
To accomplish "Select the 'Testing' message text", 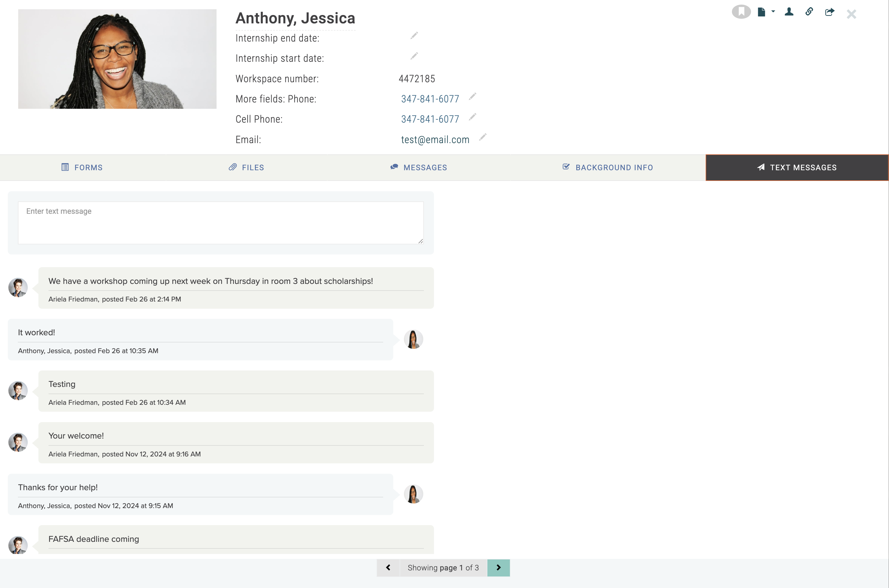I will 62,384.
